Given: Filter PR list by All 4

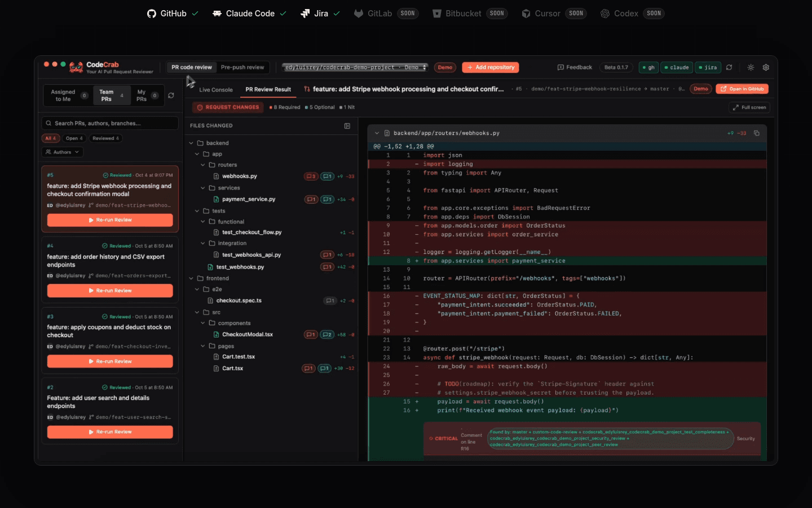Looking at the screenshot, I should [51, 138].
